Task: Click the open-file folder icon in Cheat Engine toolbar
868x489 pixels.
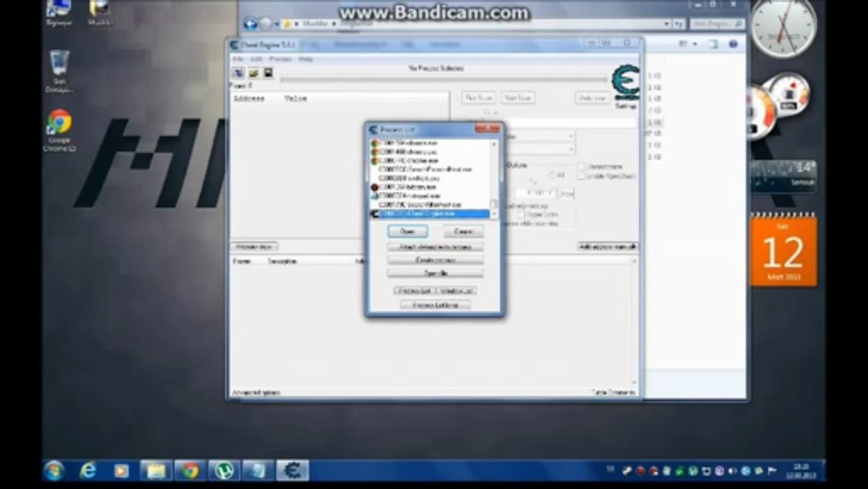Action: click(x=254, y=73)
